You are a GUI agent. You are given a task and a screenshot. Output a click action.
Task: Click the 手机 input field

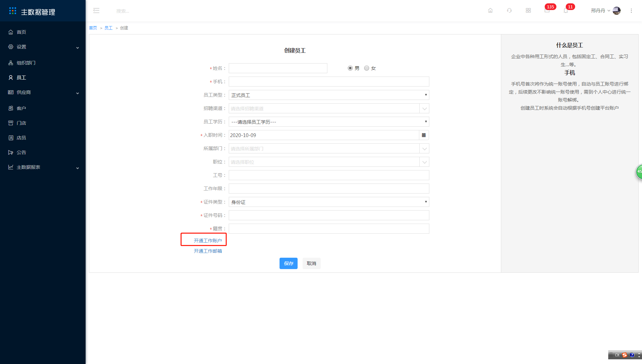click(x=329, y=82)
